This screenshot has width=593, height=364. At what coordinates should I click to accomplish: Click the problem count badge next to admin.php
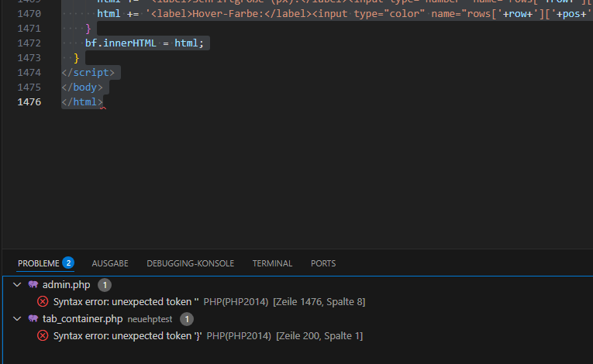tap(105, 285)
